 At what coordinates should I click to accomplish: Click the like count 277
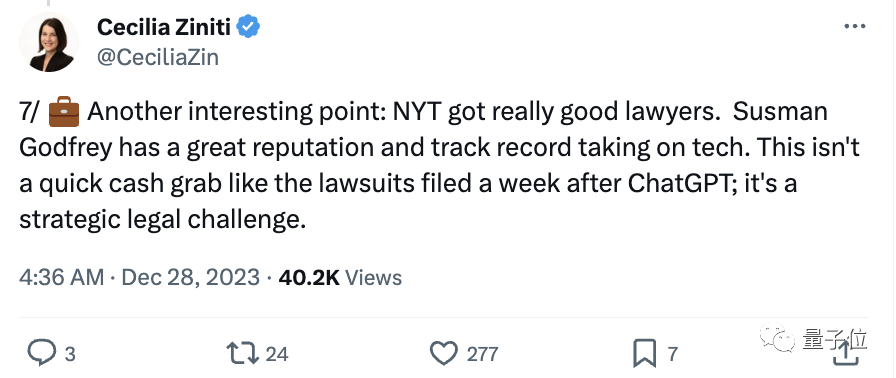(482, 355)
